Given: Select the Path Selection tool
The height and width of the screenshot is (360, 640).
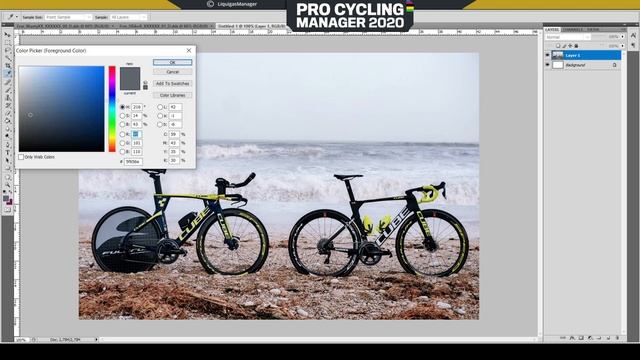Looking at the screenshot, I should [7, 160].
